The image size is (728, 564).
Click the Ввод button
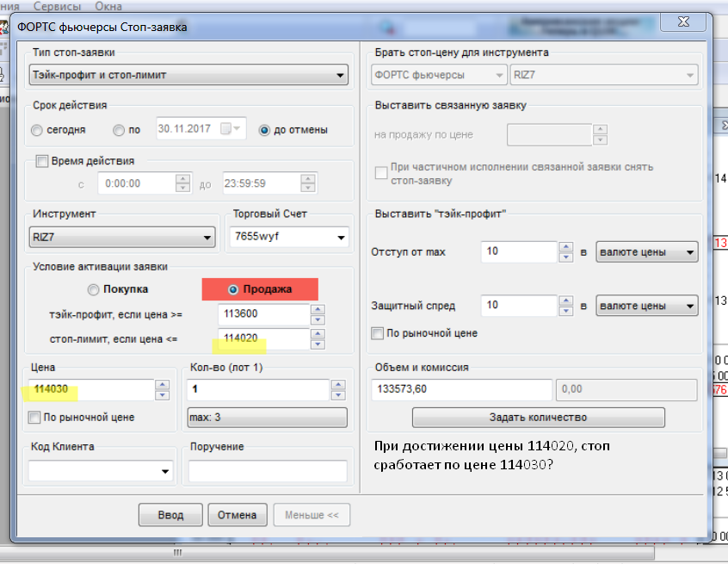pos(170,515)
